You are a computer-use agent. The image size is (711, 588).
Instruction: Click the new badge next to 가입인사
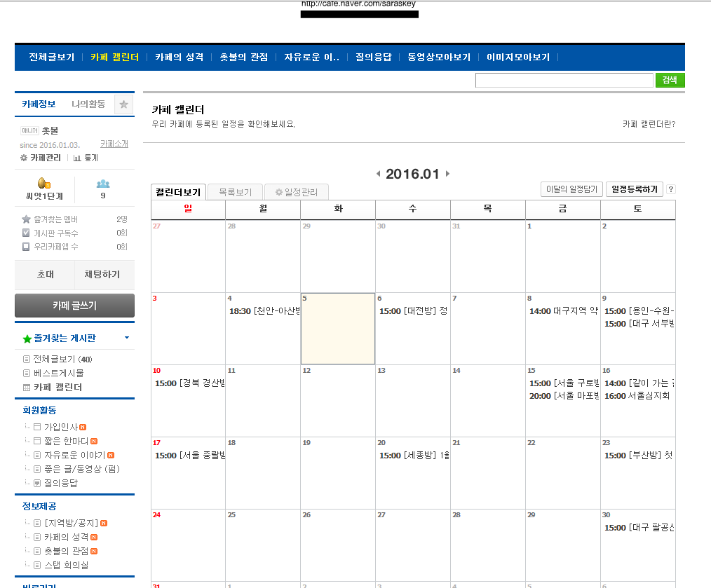83,427
